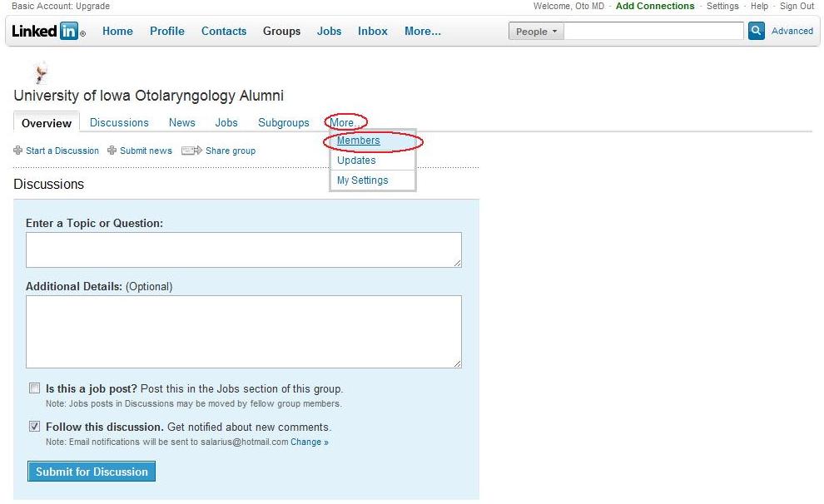The image size is (824, 504).
Task: Open Profile in the navigation bar
Action: click(167, 31)
